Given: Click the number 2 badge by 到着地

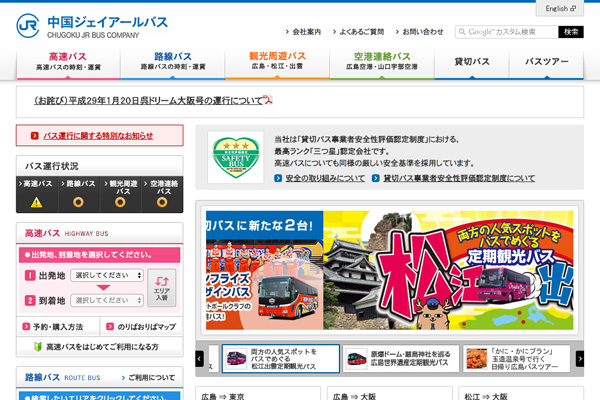Looking at the screenshot, I should click(30, 300).
